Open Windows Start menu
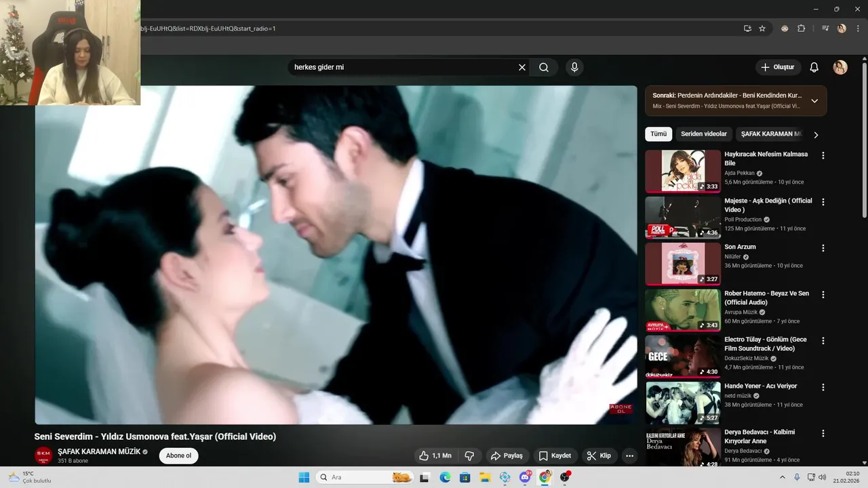Viewport: 868px width, 488px height. click(304, 477)
